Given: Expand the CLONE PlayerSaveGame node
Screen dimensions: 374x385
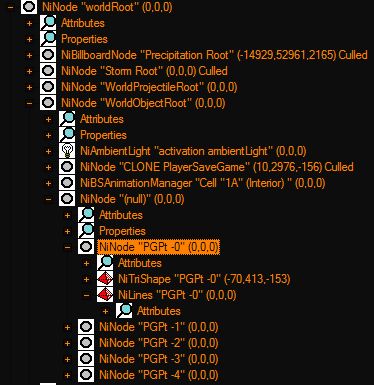Looking at the screenshot, I should [x=48, y=167].
